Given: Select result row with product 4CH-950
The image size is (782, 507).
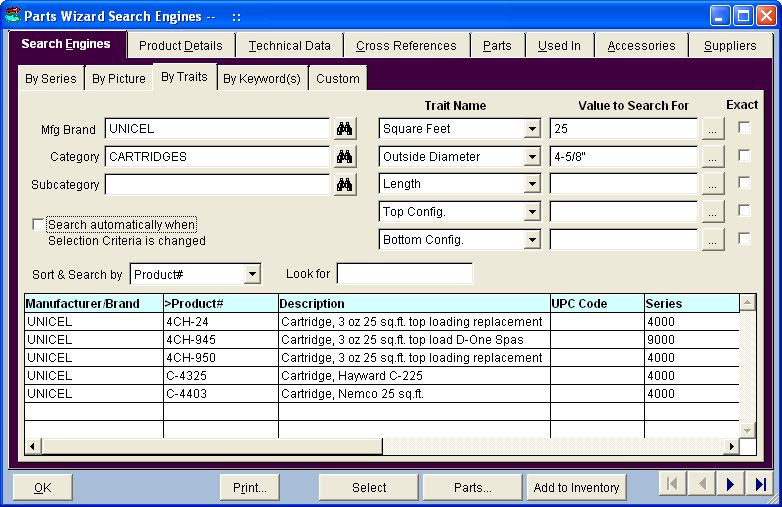Looking at the screenshot, I should click(x=382, y=357).
